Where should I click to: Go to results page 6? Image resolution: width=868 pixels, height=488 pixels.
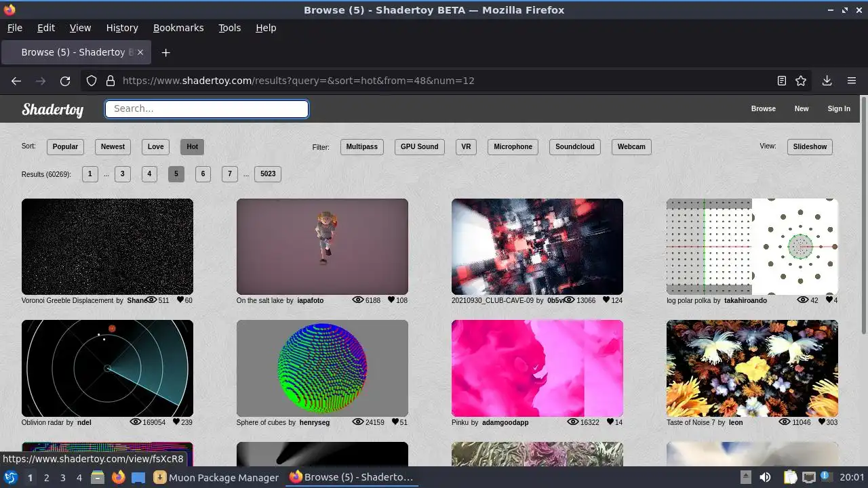pyautogui.click(x=203, y=174)
